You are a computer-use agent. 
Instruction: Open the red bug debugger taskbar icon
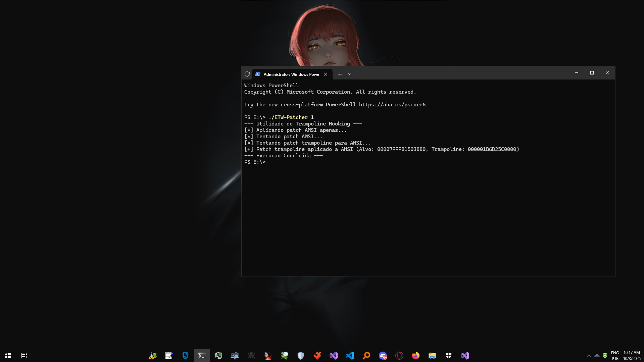[251, 356]
